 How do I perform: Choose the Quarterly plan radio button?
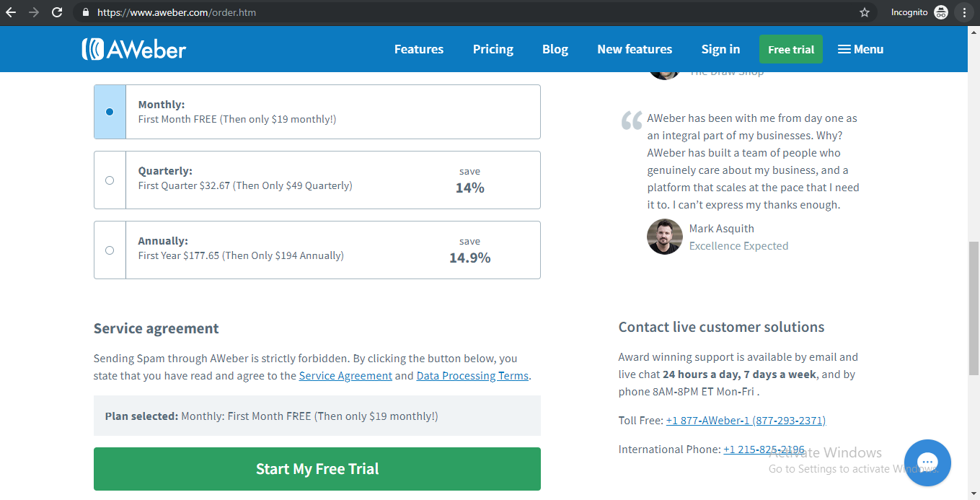(110, 180)
